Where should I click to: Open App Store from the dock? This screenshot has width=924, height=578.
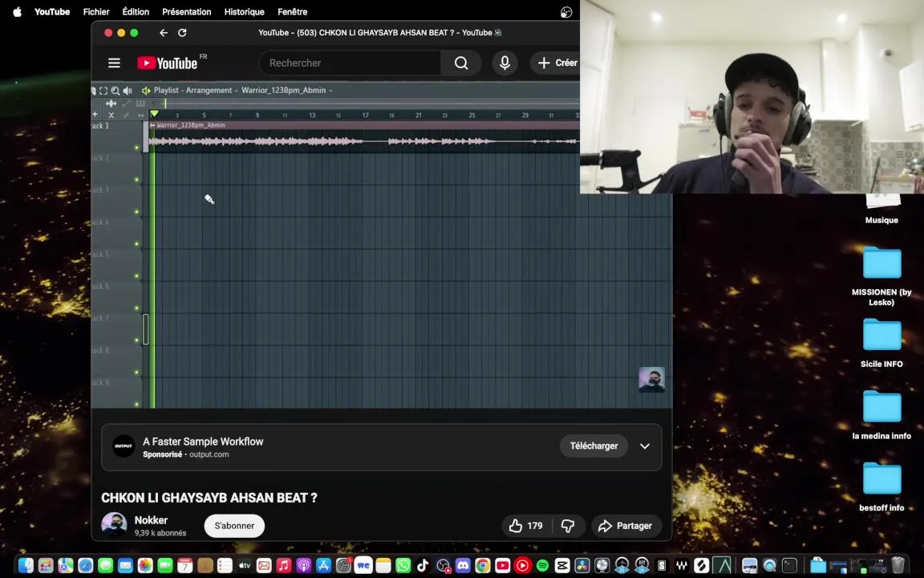(323, 566)
